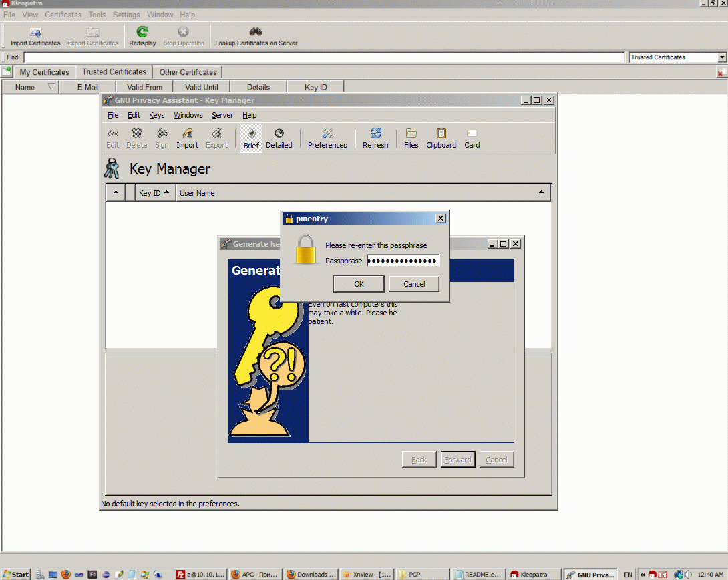Viewport: 728px width, 580px height.
Task: Sort keys by Key ID column
Action: coord(155,192)
